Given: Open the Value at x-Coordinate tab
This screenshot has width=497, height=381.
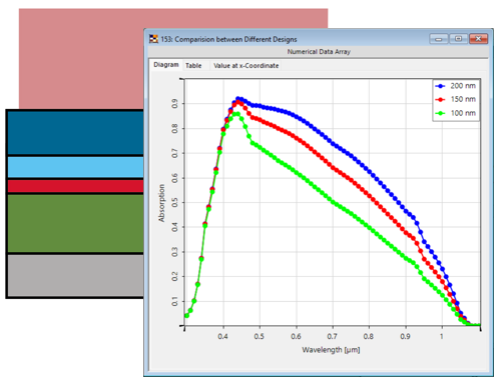Looking at the screenshot, I should 246,66.
